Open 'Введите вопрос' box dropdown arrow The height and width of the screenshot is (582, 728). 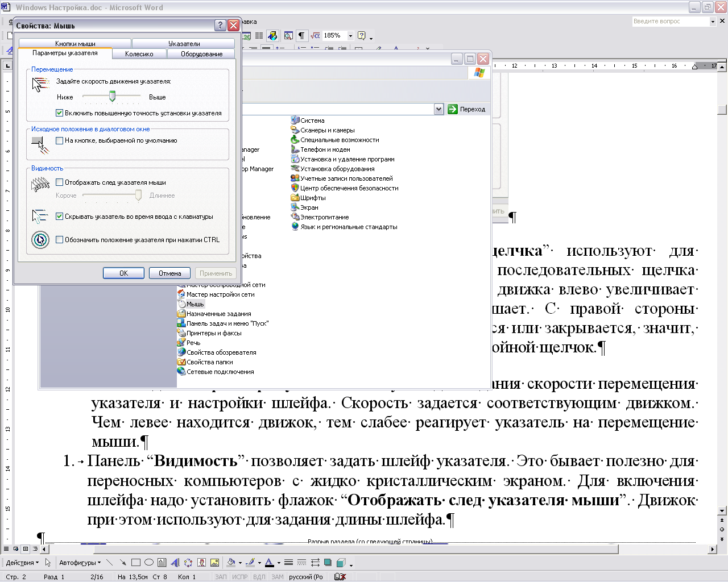713,22
